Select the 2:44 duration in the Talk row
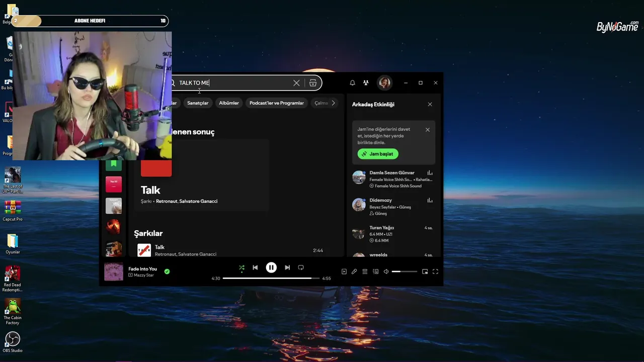Viewport: 644px width, 362px height. (x=318, y=250)
